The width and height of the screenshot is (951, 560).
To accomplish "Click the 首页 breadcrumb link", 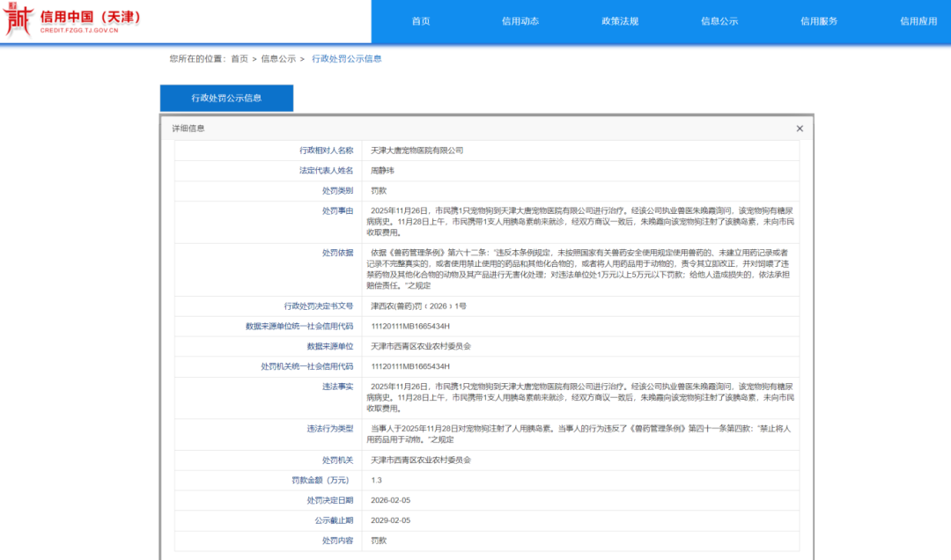I will point(240,59).
